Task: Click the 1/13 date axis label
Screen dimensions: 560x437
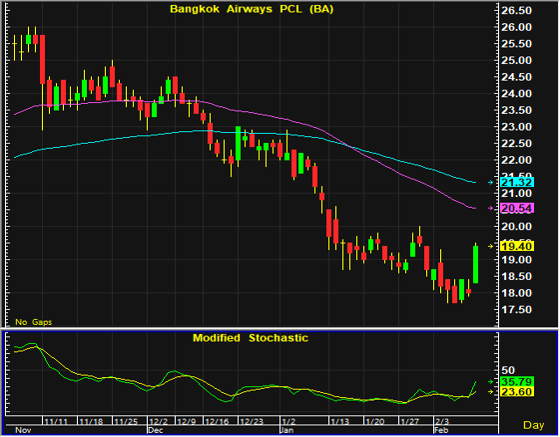Action: 340,422
